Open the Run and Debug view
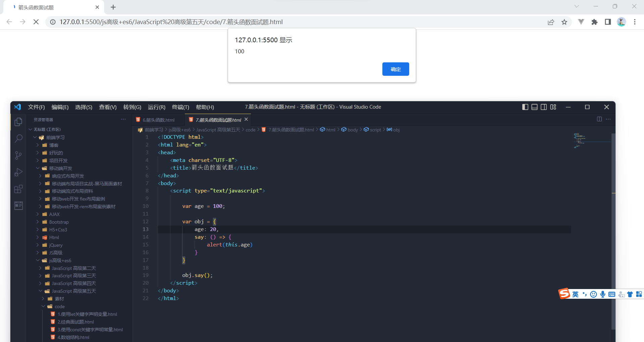The image size is (644, 342). [18, 172]
